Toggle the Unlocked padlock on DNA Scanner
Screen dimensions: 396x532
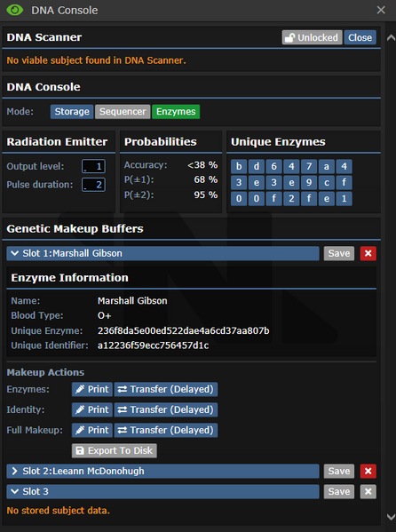pyautogui.click(x=312, y=37)
